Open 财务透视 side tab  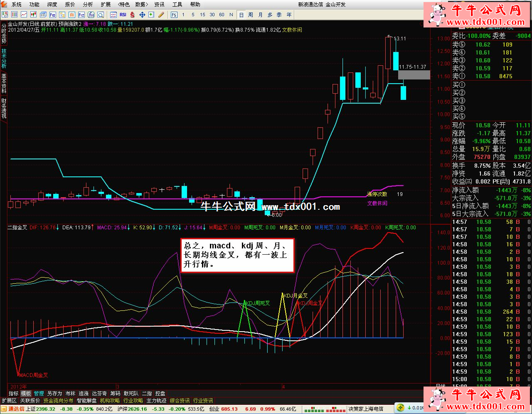pos(4,108)
